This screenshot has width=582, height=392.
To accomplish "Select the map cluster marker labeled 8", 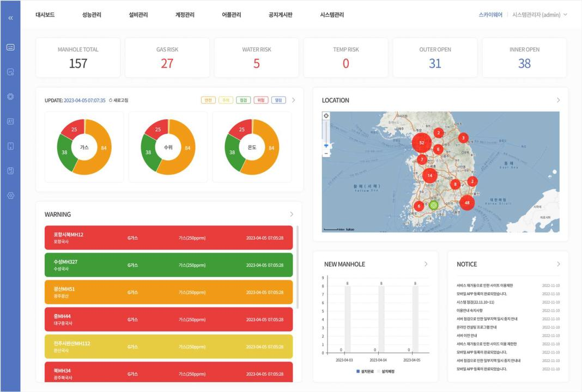I will point(455,184).
